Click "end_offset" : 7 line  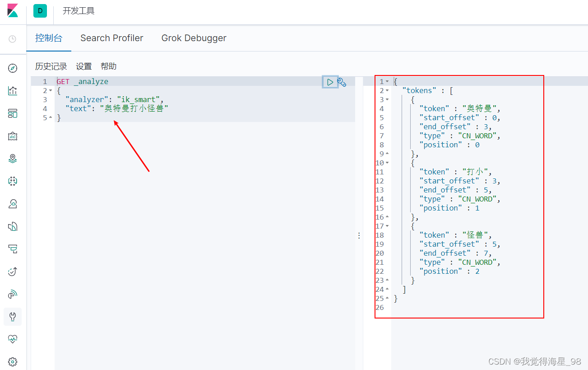[x=455, y=253]
